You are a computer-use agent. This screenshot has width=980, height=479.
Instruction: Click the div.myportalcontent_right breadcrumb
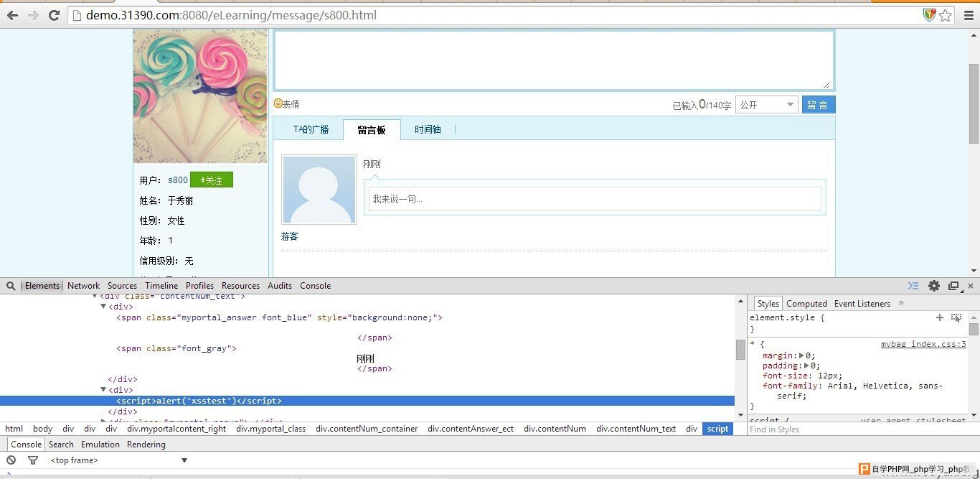176,429
